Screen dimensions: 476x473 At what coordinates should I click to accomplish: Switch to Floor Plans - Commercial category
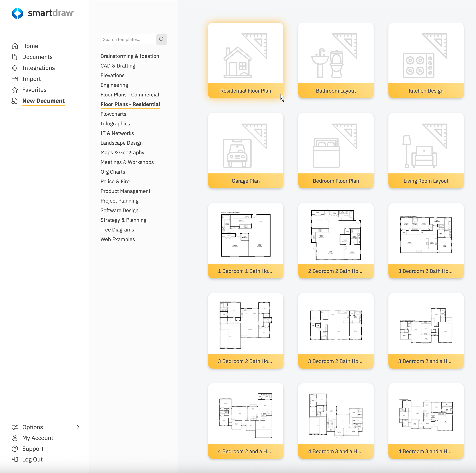pyautogui.click(x=130, y=95)
